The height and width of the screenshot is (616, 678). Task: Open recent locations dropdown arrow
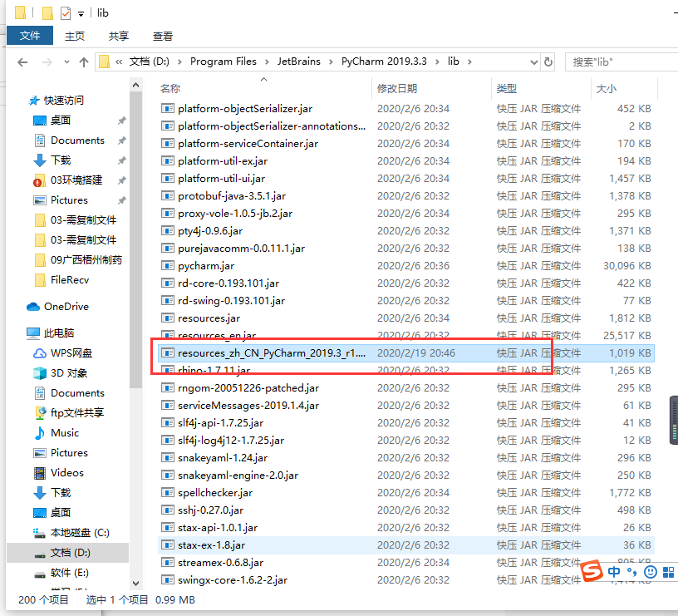66,62
